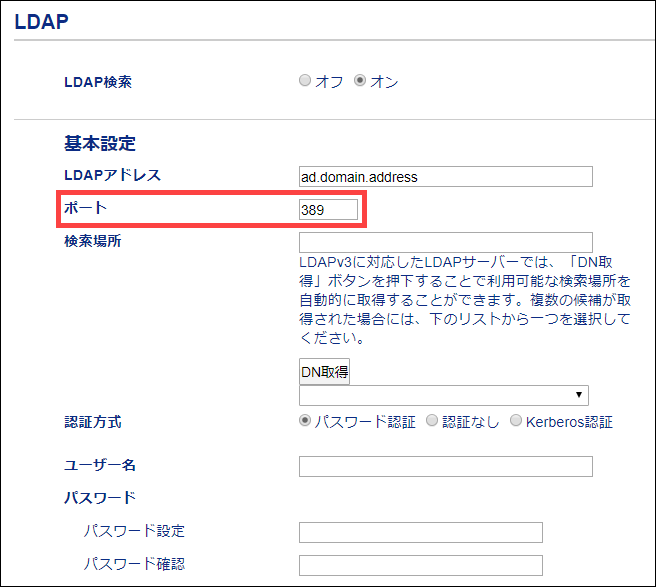Select the オン radio button for LDAP検索
This screenshot has width=656, height=587.
(361, 82)
